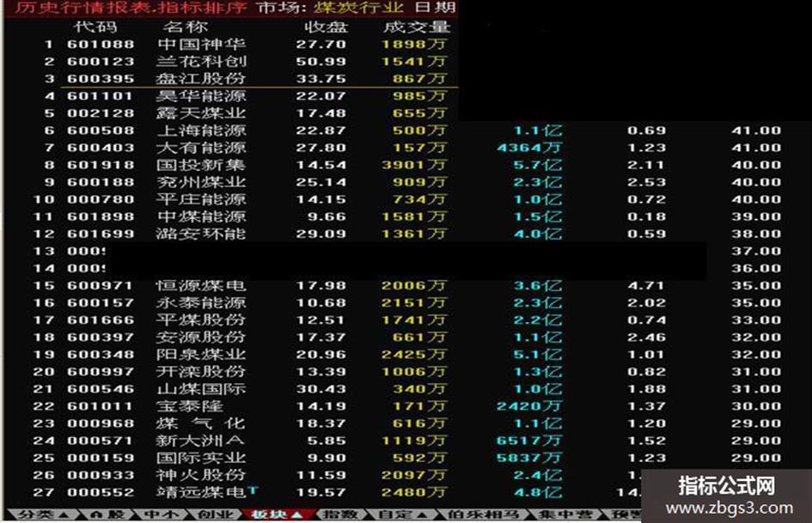Switch to the 指数 tab
Viewport: 812px width, 523px height.
click(339, 514)
